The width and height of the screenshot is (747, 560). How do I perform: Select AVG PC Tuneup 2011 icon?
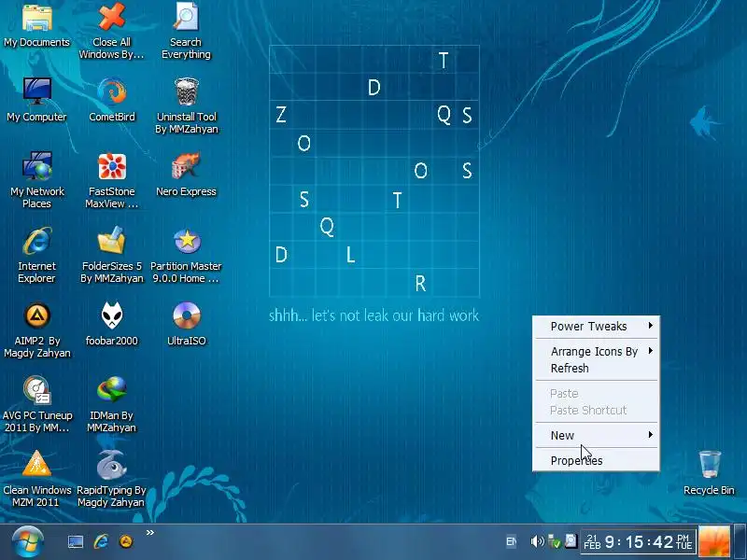click(37, 404)
